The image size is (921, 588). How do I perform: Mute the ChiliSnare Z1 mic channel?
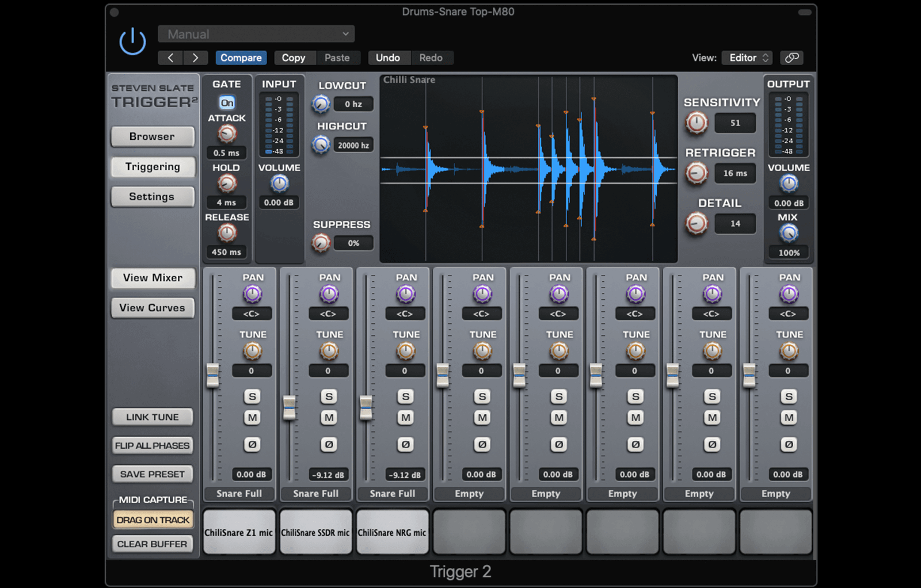point(252,418)
